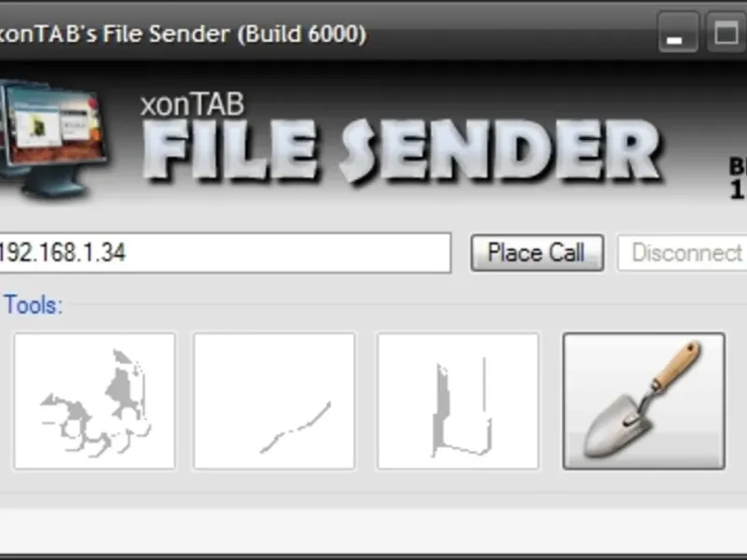Click the separator line right of Tools label
Screen dimensions: 747x560
click(x=405, y=304)
